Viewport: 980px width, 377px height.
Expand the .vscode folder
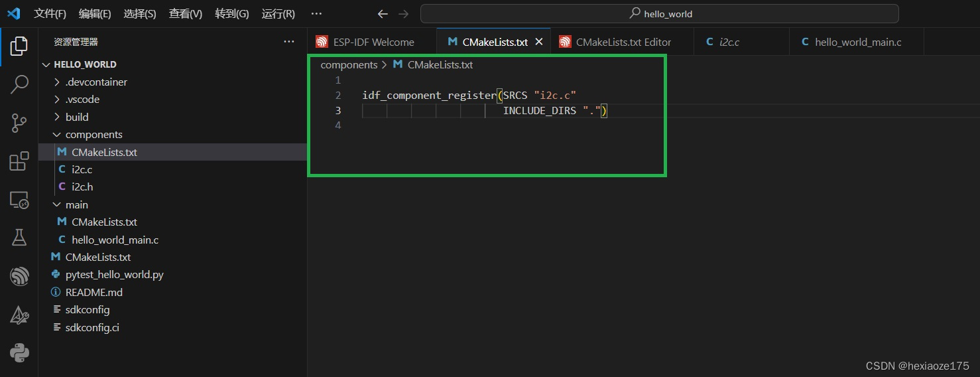tap(172, 99)
